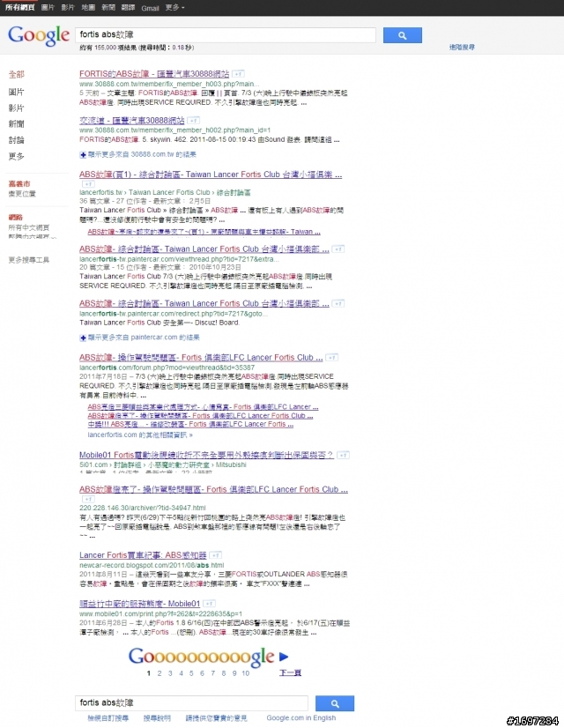Open lancerfortis.com 的其他相關資訊 link
The image size is (564, 728).
click(140, 435)
